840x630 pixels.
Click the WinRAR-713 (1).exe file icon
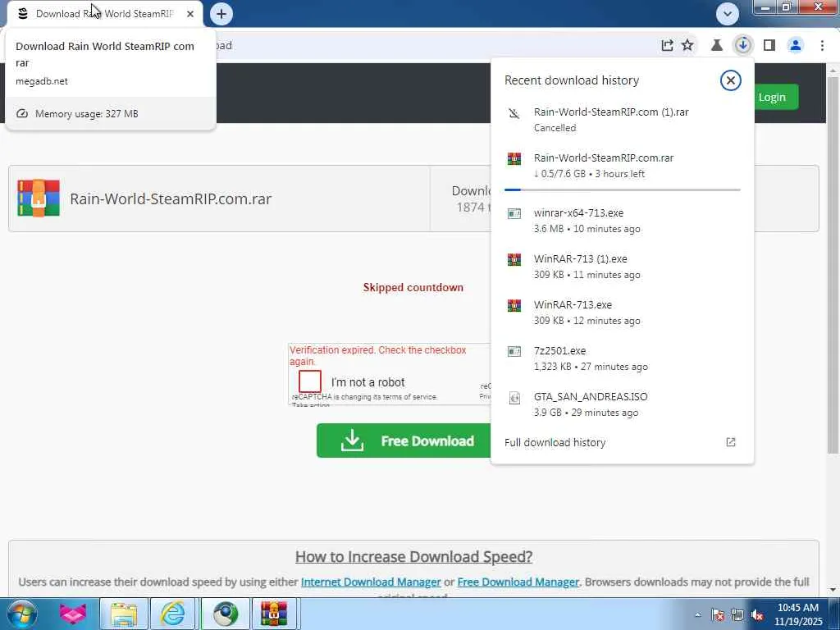(514, 260)
